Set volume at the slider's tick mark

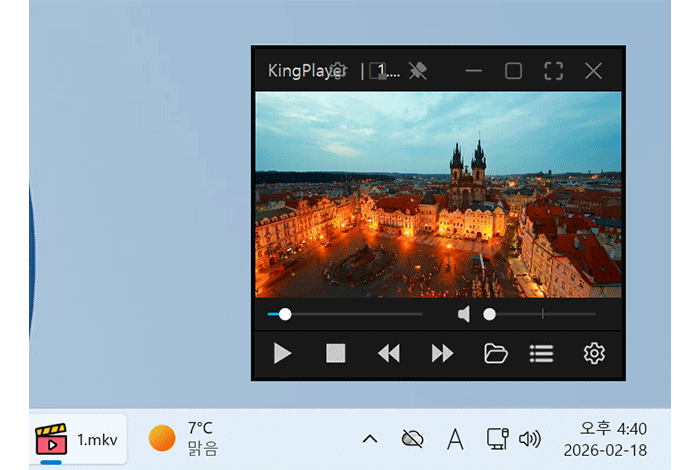pyautogui.click(x=542, y=314)
